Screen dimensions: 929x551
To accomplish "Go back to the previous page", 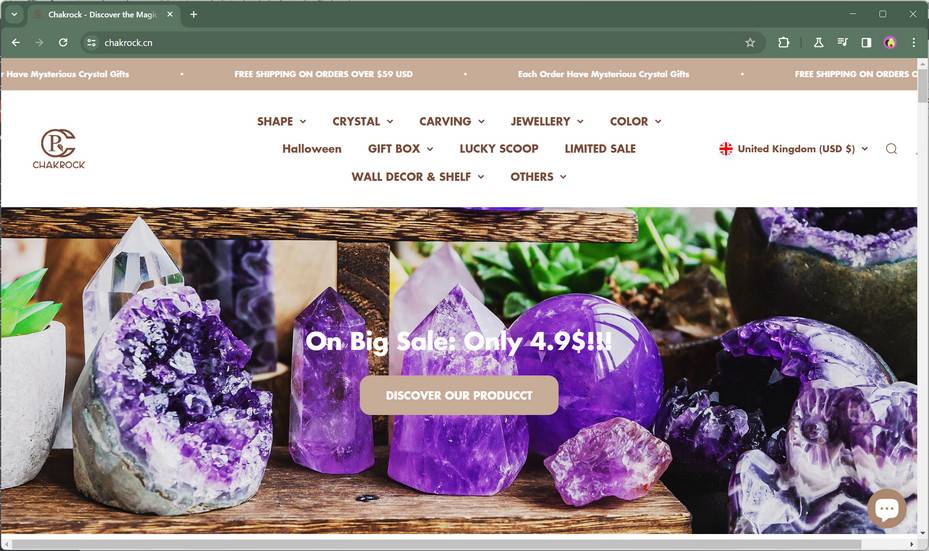I will (x=16, y=43).
